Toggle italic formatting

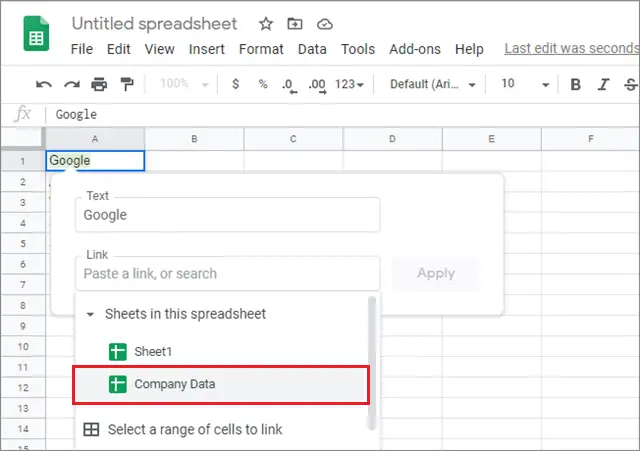603,84
